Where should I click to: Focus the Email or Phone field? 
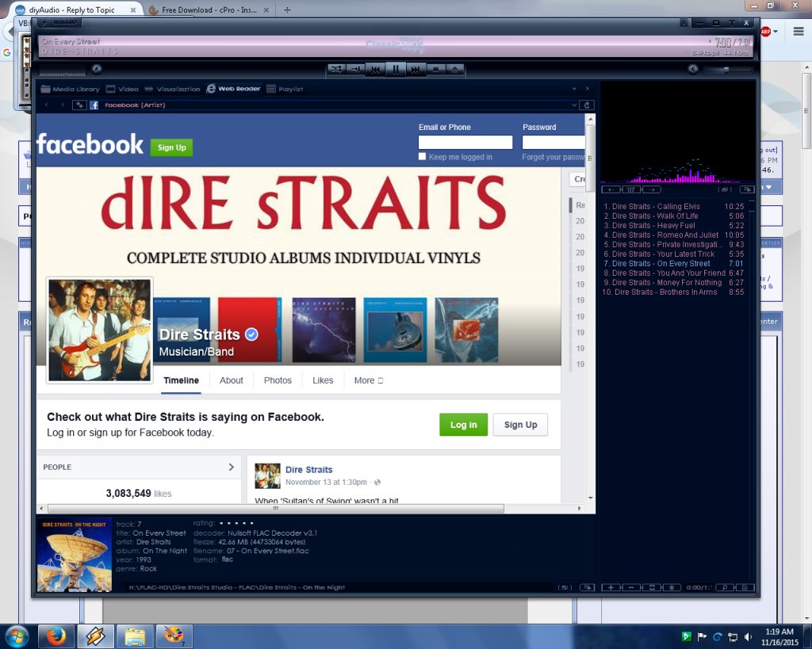tap(465, 142)
